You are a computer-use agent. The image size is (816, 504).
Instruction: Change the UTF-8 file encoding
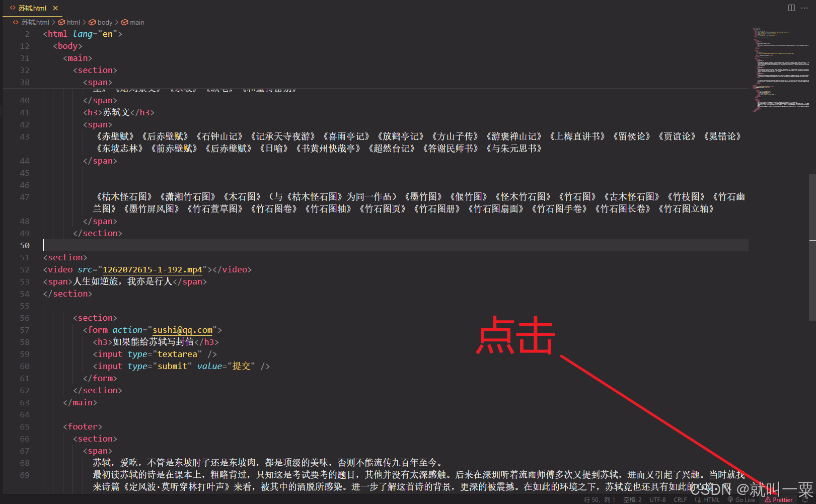657,499
